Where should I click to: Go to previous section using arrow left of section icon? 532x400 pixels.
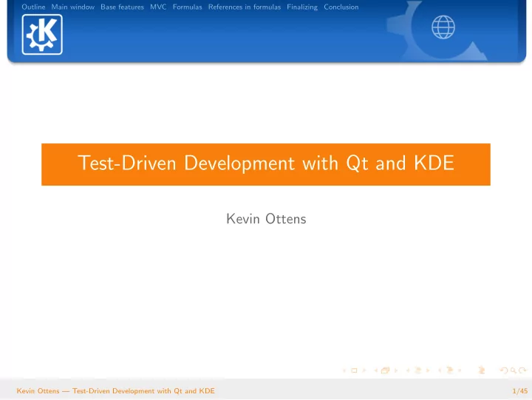click(x=440, y=370)
